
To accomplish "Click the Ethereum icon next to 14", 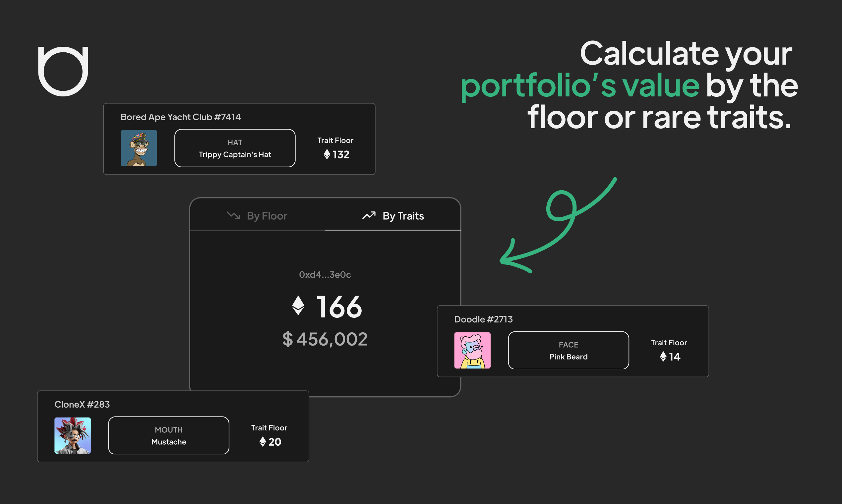I will (x=663, y=356).
